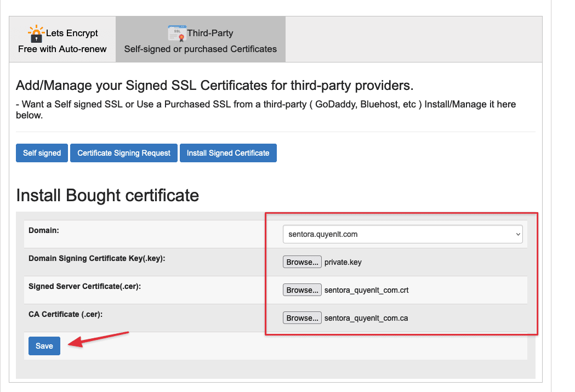Click the Domain dropdown chevron arrow
The height and width of the screenshot is (392, 575).
(517, 234)
